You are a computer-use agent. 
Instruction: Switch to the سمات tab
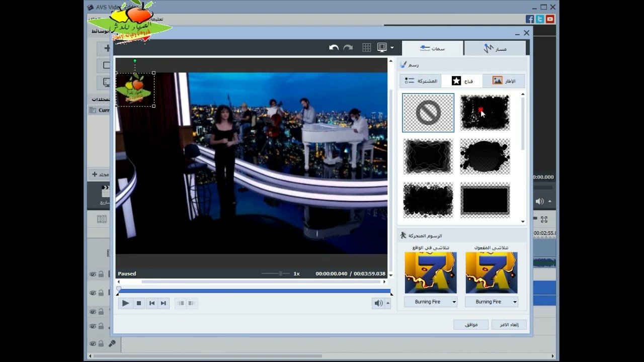(x=433, y=48)
